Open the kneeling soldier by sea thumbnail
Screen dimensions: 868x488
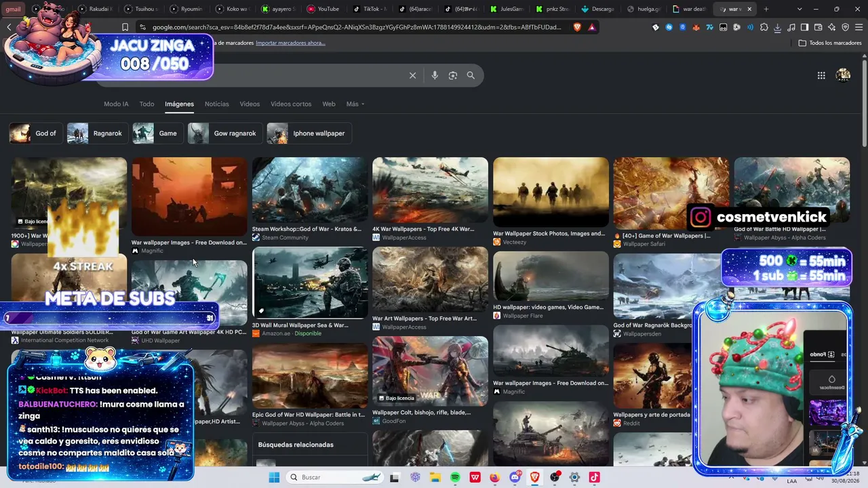(x=310, y=283)
